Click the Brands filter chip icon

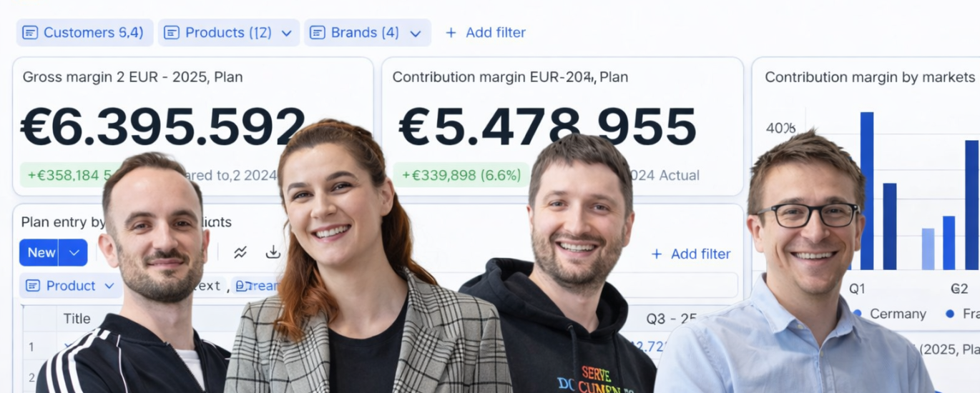tap(318, 33)
